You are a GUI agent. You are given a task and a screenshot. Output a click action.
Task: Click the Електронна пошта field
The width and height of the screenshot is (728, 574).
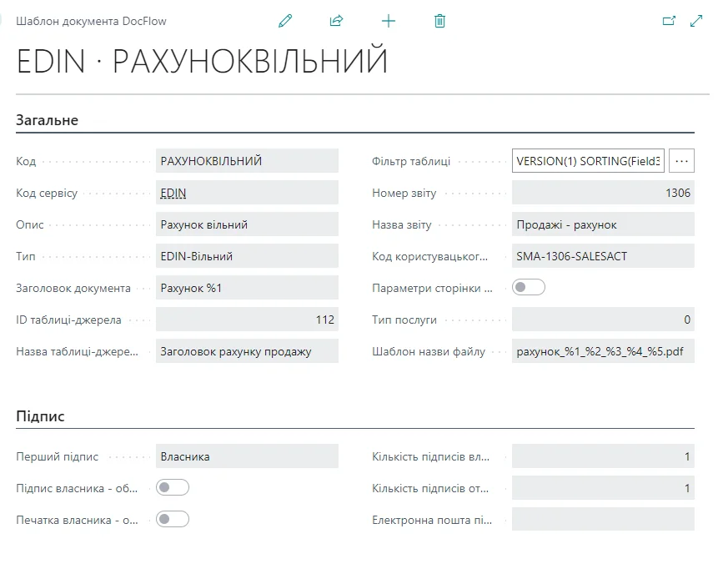coord(602,520)
